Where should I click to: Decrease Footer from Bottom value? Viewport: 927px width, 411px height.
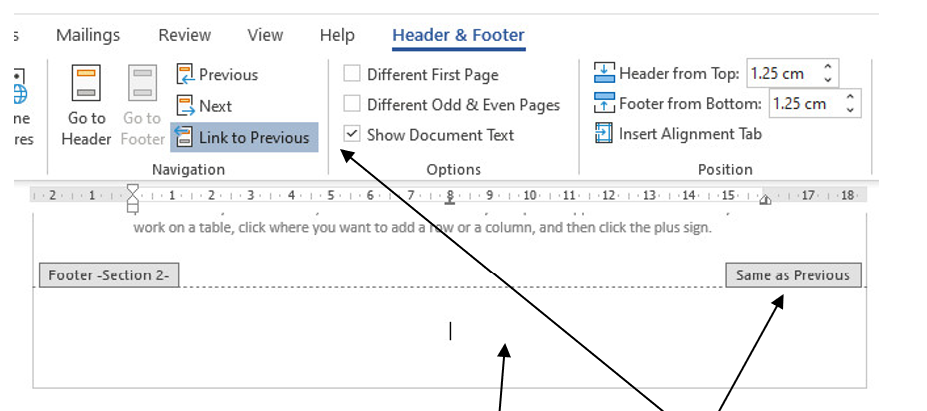coord(850,109)
